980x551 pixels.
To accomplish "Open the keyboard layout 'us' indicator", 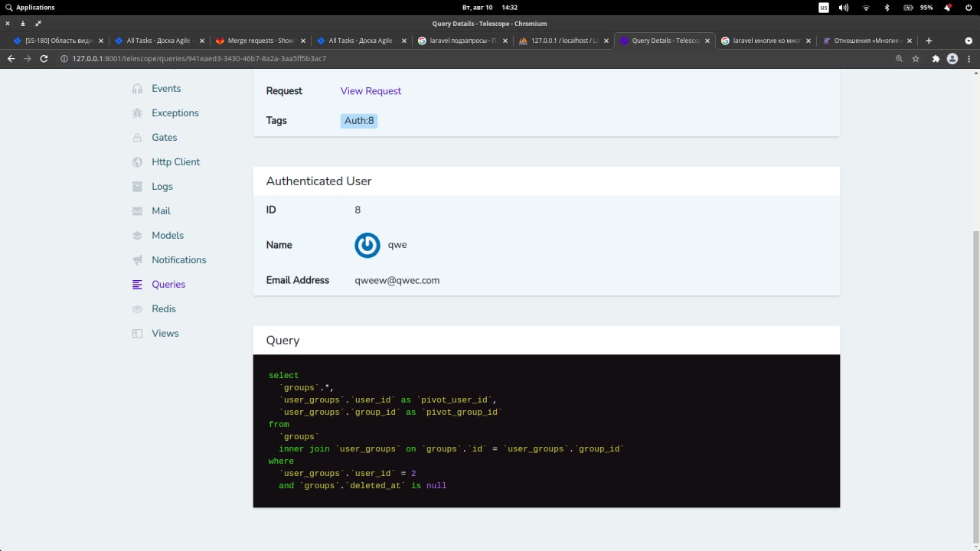I will [x=824, y=8].
